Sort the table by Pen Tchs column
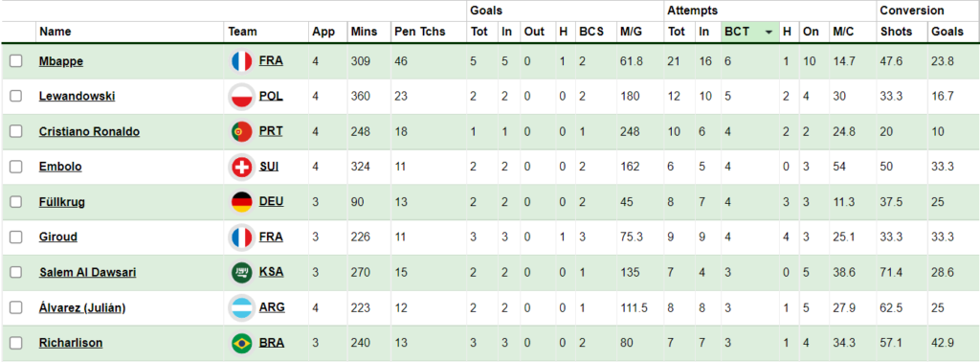The width and height of the screenshot is (980, 362). pos(420,32)
